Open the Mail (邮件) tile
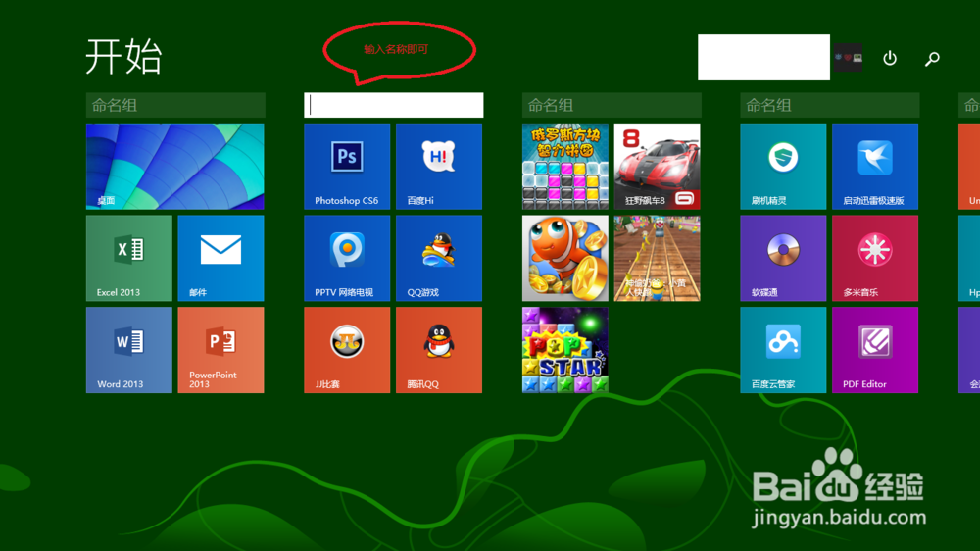Viewport: 980px width, 551px height. (x=221, y=258)
